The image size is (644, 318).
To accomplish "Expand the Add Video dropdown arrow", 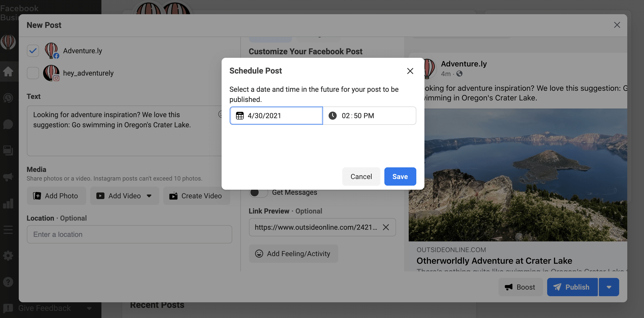I will tap(149, 196).
